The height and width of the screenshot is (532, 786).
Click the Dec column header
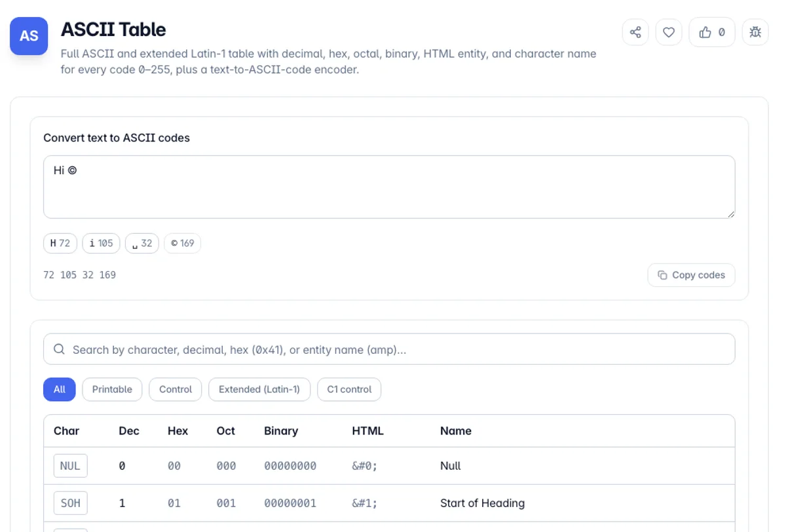click(x=129, y=431)
